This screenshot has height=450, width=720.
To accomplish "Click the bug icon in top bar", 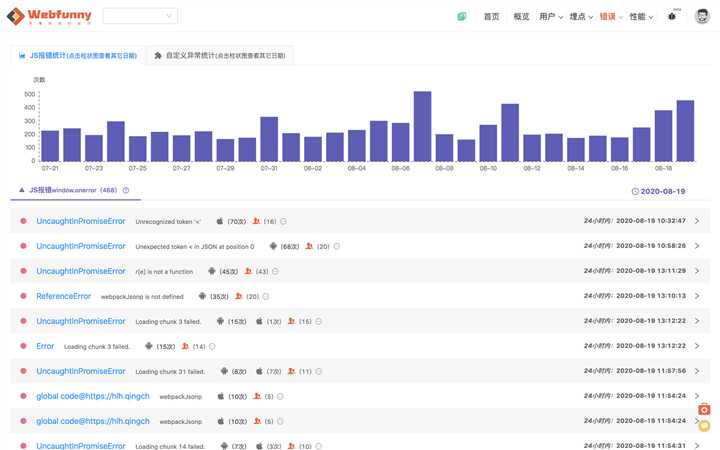I will coord(672,16).
